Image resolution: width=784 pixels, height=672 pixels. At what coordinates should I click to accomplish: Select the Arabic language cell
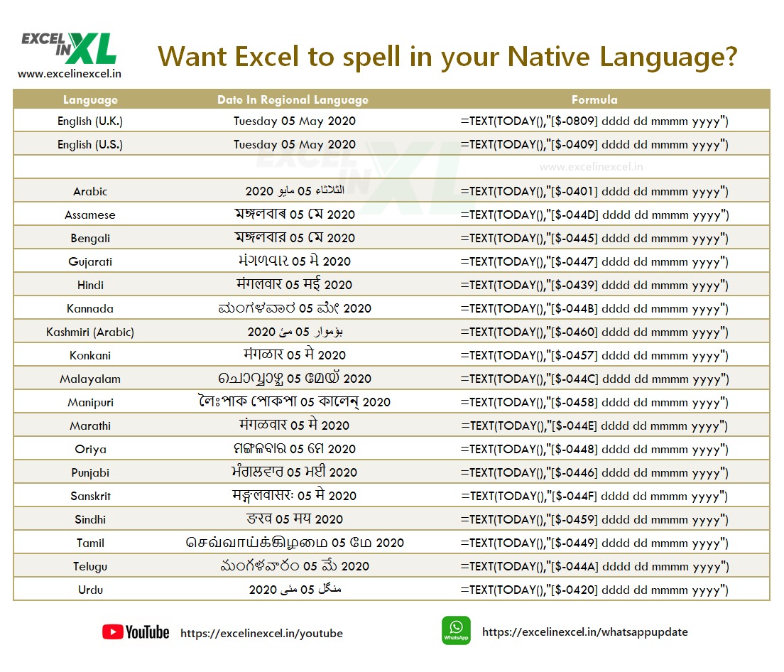click(90, 192)
